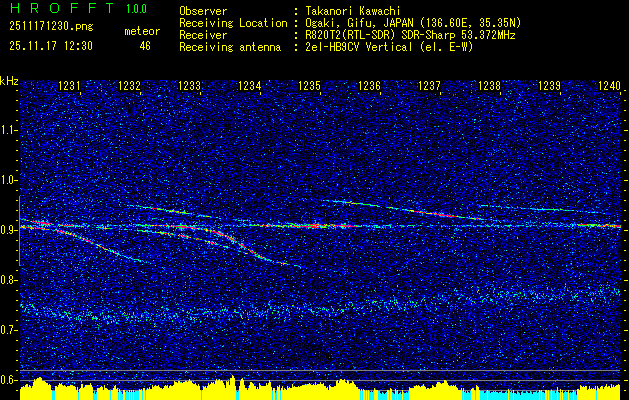
Task: Click the 1.0 kHz axis label
Action: (7, 180)
